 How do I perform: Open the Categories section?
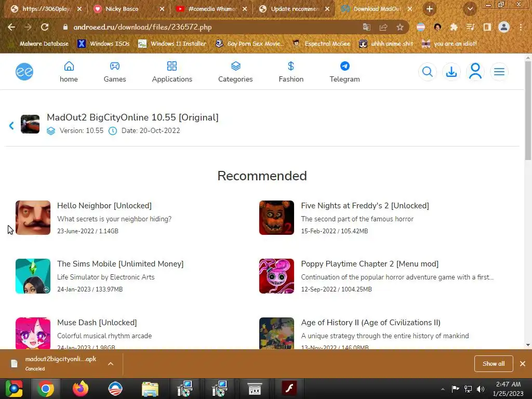pos(235,72)
